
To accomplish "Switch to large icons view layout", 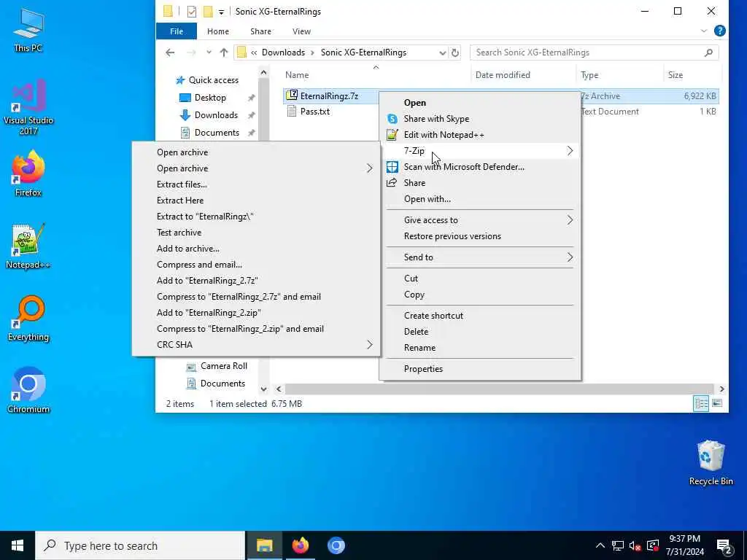I will click(717, 404).
